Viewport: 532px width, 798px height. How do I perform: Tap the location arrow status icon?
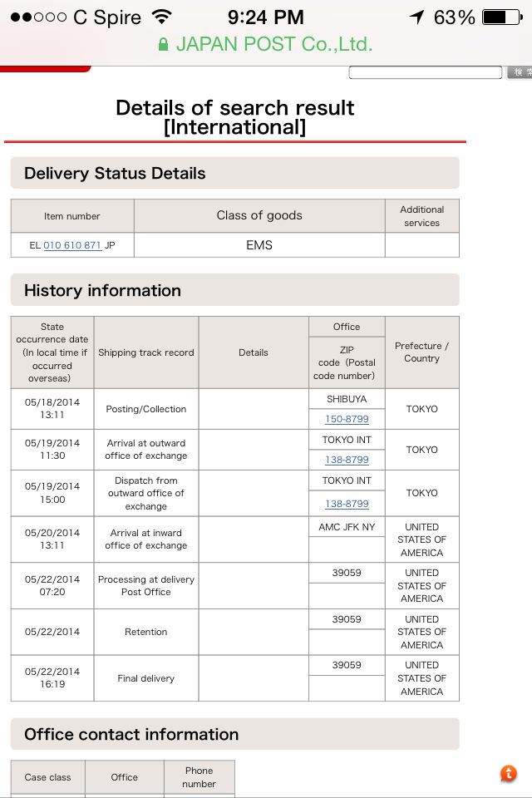(x=417, y=17)
